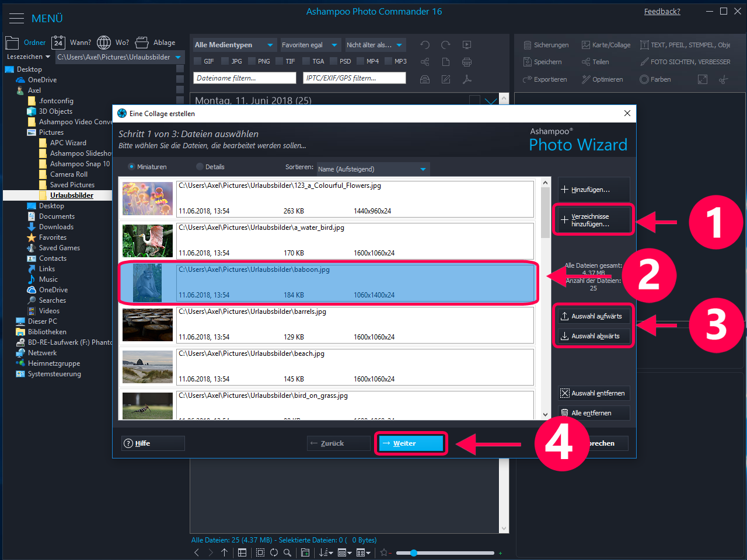Start slideshow with play screen icon

tap(467, 45)
